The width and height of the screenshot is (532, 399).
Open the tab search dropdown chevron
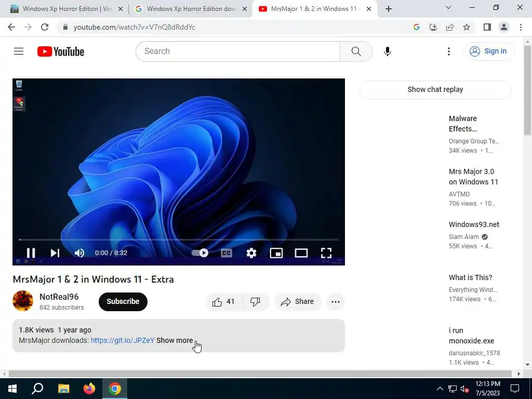coord(448,7)
